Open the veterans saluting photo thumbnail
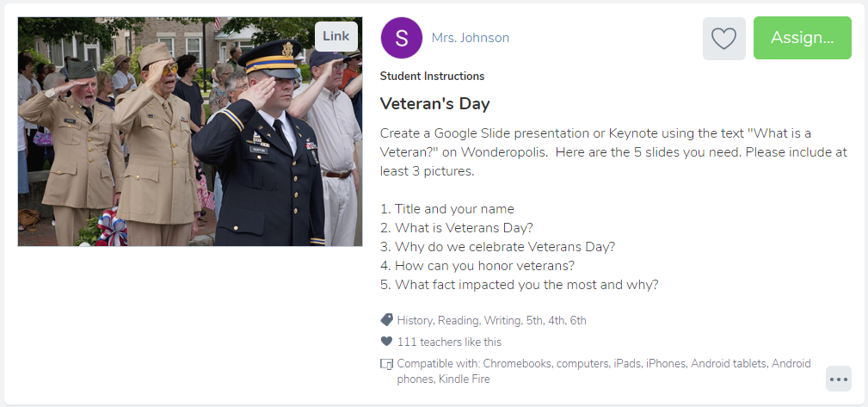 point(190,132)
